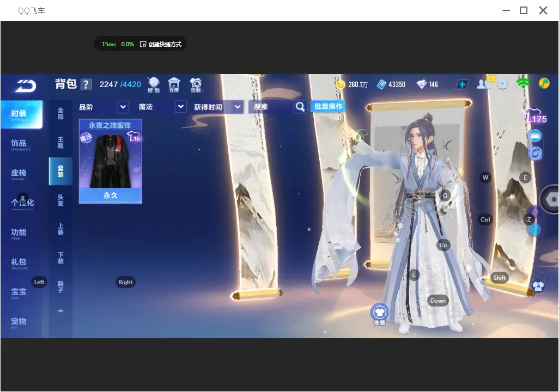559x392 pixels.
Task: Click the Down key overlay
Action: pos(438,301)
